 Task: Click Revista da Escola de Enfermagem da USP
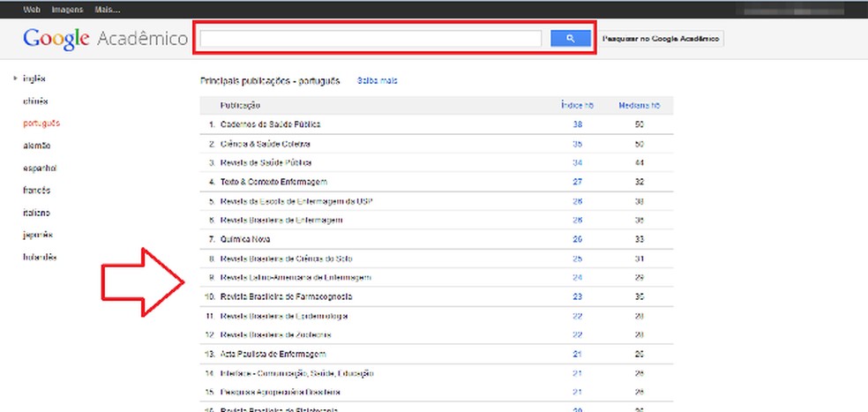click(296, 201)
